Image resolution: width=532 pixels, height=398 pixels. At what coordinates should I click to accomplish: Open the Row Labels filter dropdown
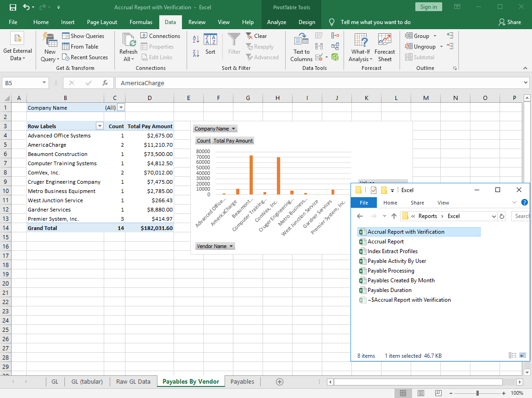tap(100, 126)
